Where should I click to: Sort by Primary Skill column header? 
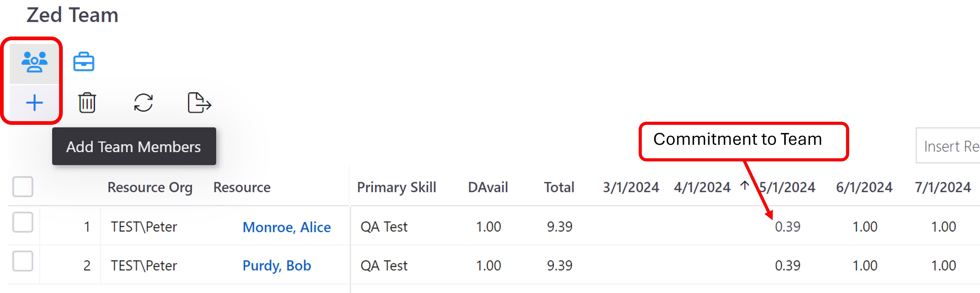coord(396,187)
